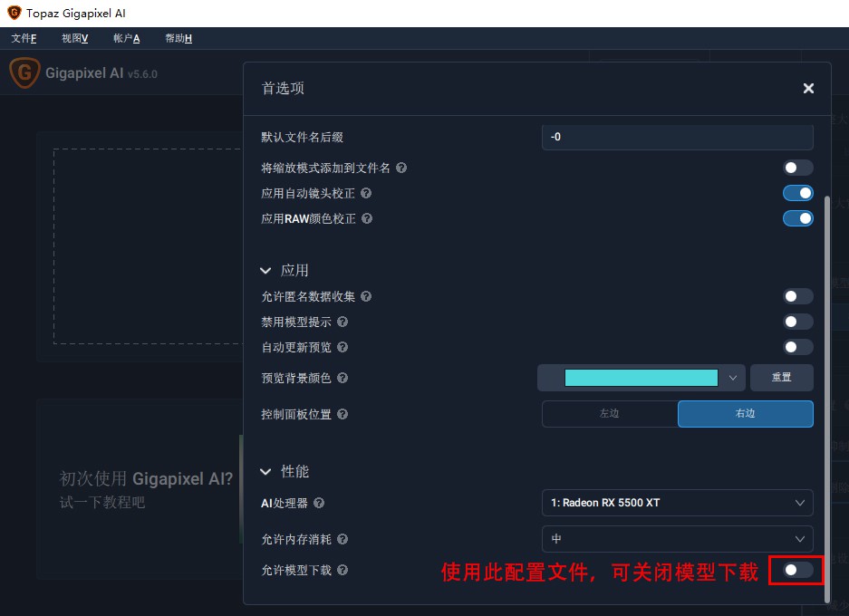Enable 允许模型下载 switch

797,570
